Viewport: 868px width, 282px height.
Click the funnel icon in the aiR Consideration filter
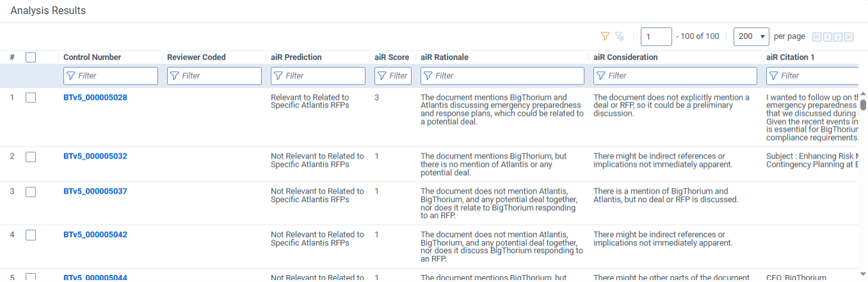tap(601, 76)
